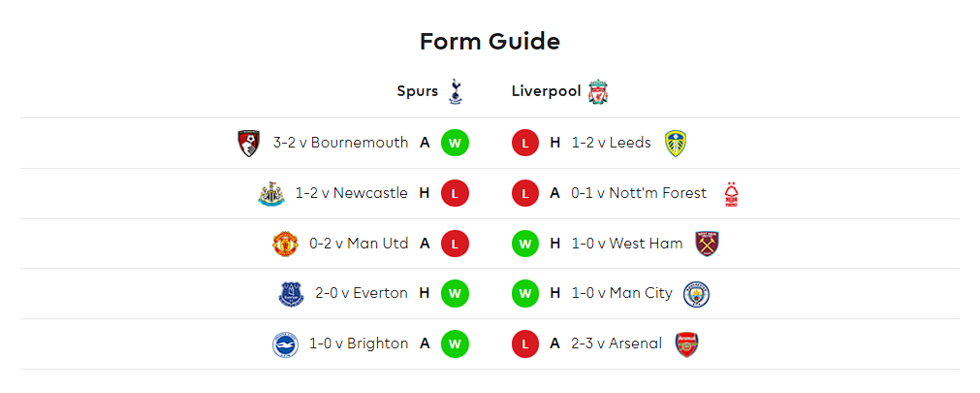The image size is (980, 393).
Task: Click the red L badge for Leeds match
Action: pyautogui.click(x=525, y=144)
